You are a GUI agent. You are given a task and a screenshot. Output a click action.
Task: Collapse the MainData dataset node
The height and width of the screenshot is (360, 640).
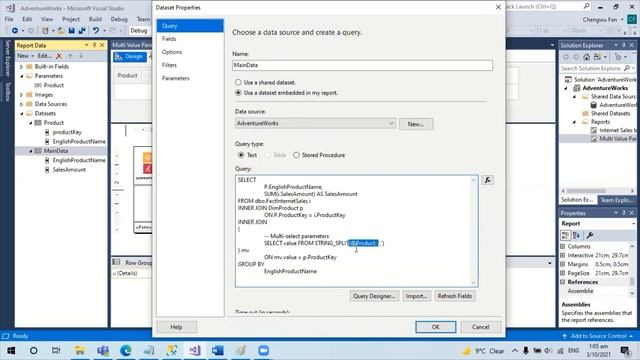pos(31,151)
